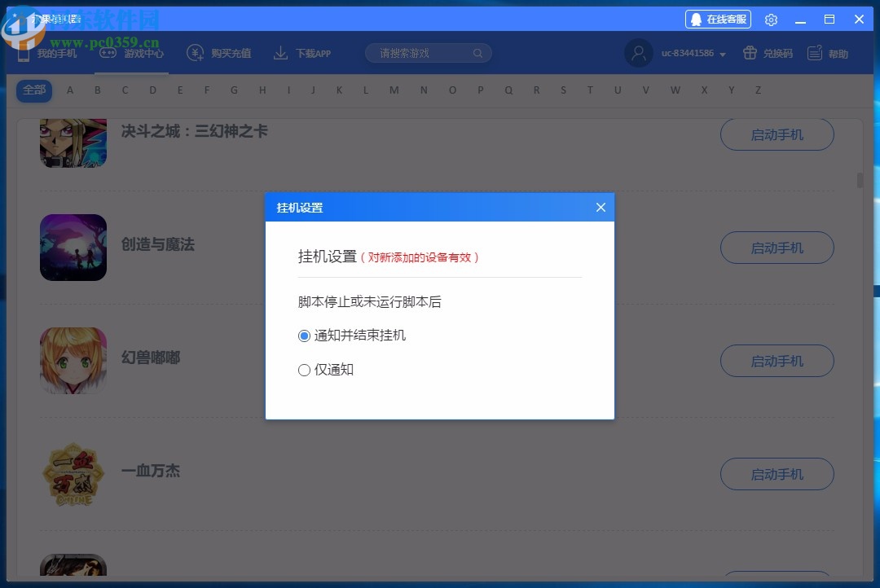Click the 幻兽嘟嘟 game thumbnail
The width and height of the screenshot is (880, 588).
tap(73, 361)
